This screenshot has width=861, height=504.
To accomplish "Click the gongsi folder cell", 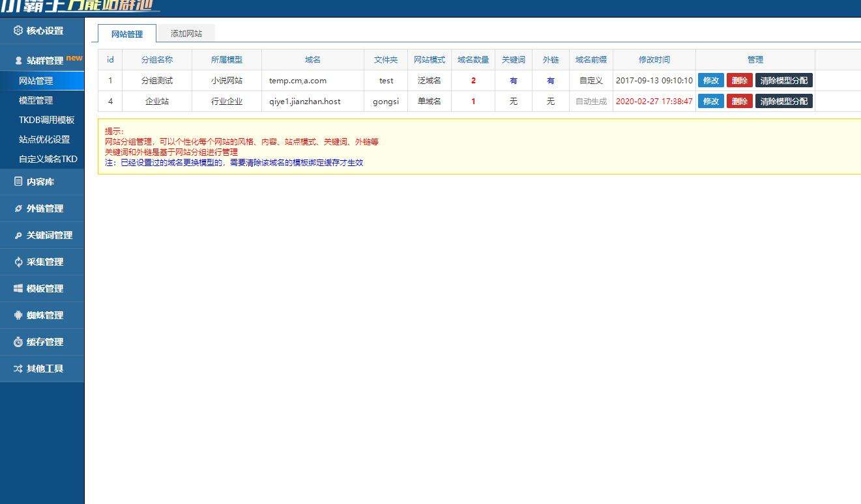I will pos(386,101).
